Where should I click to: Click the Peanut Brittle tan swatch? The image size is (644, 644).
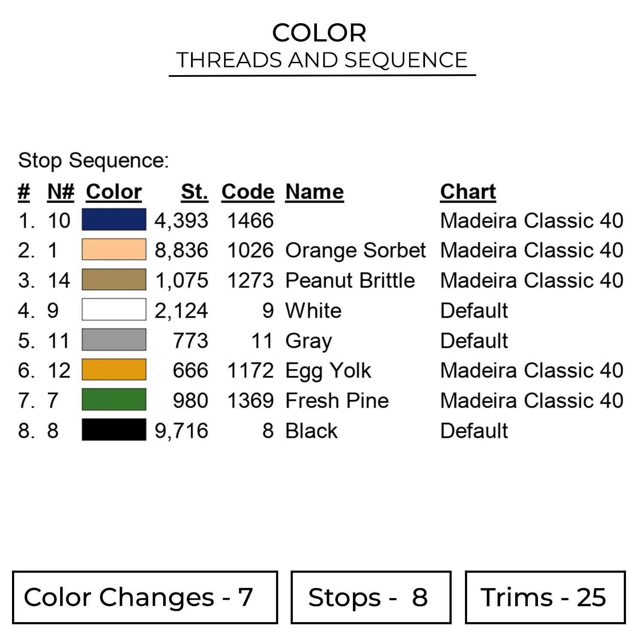point(114,280)
